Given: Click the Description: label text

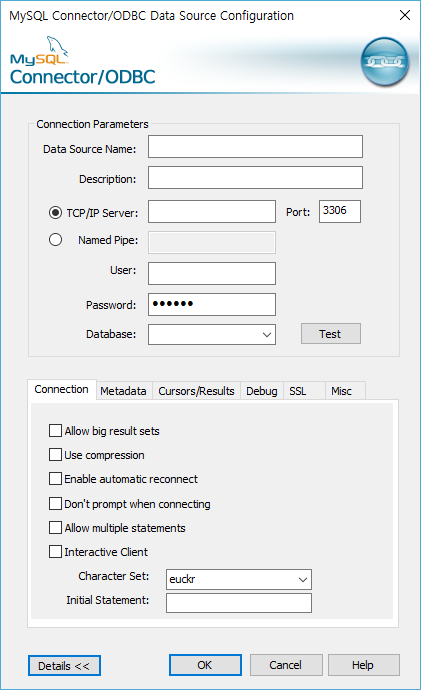Looking at the screenshot, I should point(108,179).
